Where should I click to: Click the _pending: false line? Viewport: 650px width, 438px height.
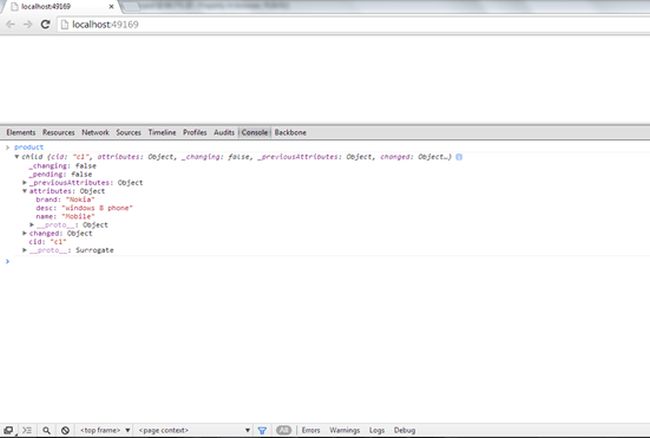[x=60, y=174]
